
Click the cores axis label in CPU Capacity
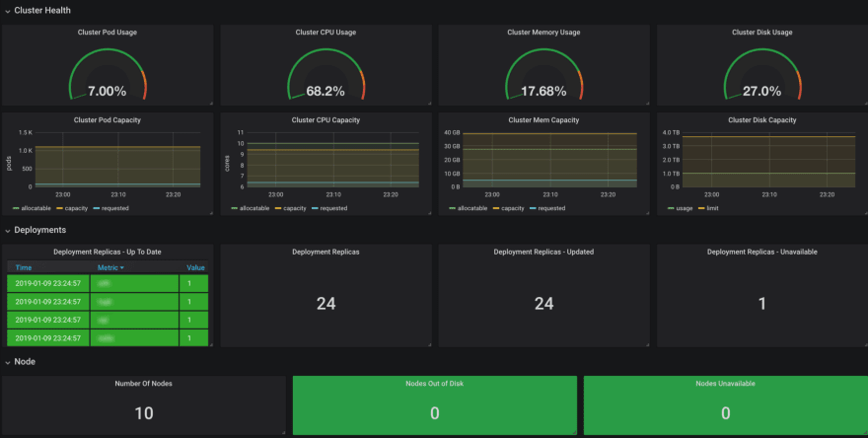coord(227,164)
